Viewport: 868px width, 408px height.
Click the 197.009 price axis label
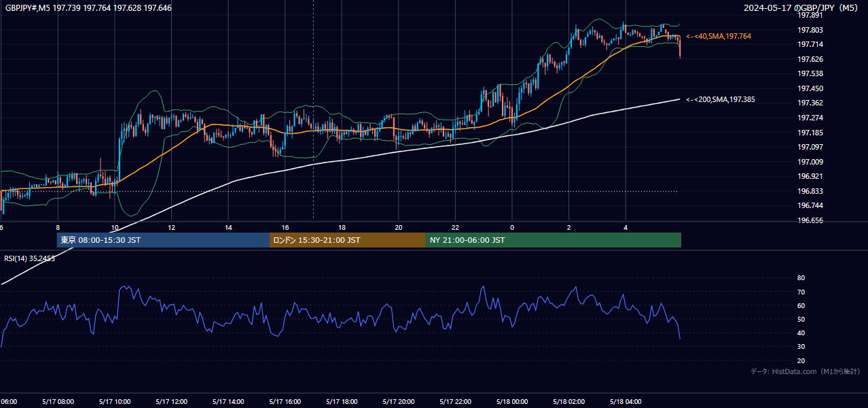pos(810,162)
